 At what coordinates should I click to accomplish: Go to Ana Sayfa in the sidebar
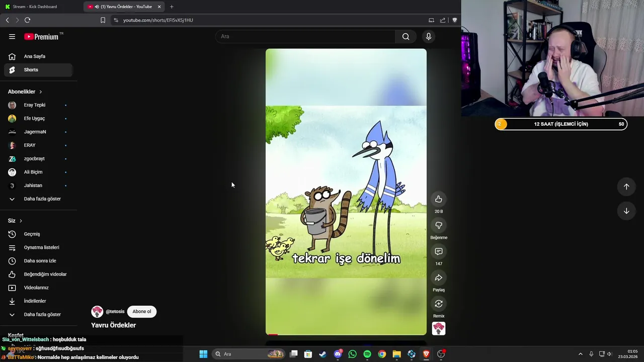tap(38, 56)
